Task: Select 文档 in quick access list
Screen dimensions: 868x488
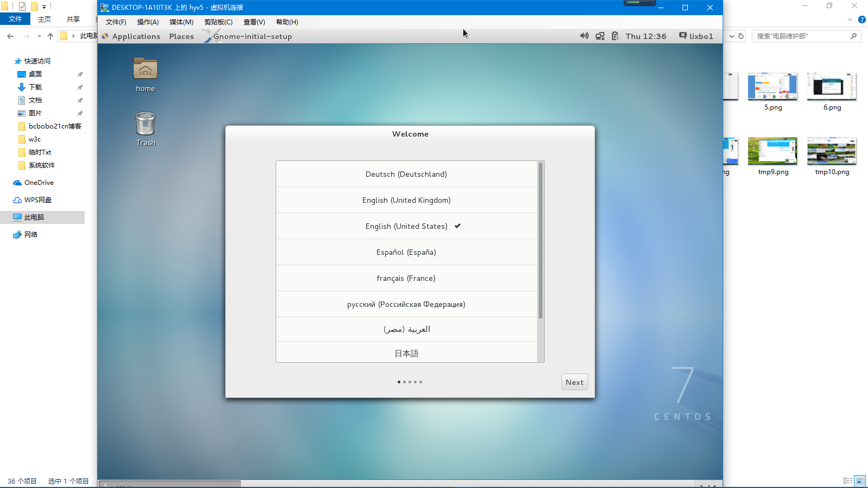Action: [x=35, y=100]
